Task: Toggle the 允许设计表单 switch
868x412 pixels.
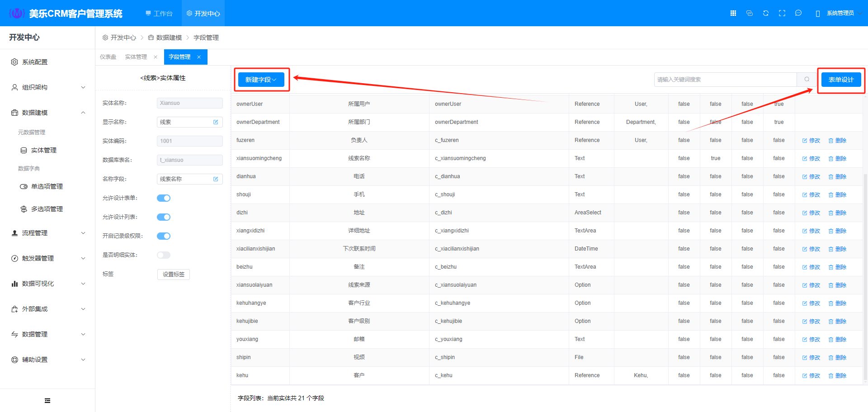Action: tap(164, 198)
